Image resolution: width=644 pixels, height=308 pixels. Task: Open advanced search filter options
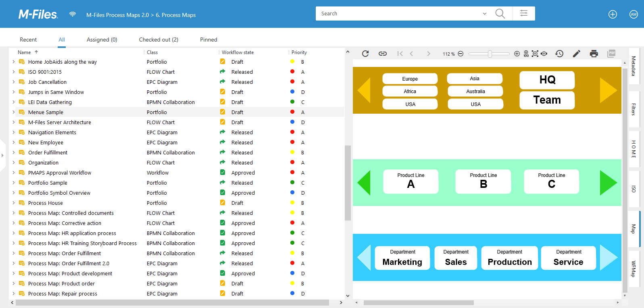click(x=524, y=13)
